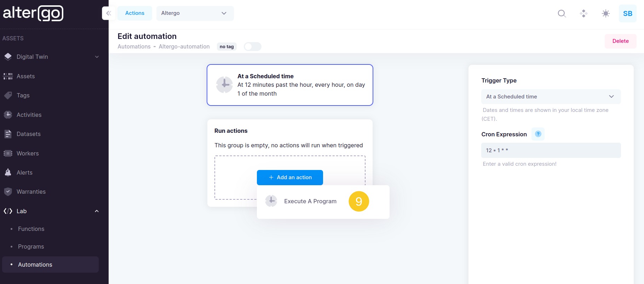644x284 pixels.
Task: Click the Cron Expression help icon
Action: tap(538, 134)
